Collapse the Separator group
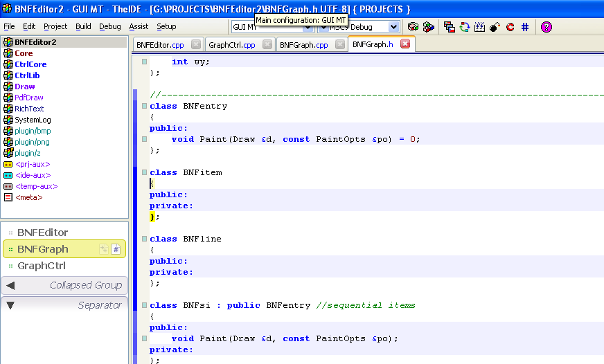Image resolution: width=604 pixels, height=364 pixels. click(10, 305)
